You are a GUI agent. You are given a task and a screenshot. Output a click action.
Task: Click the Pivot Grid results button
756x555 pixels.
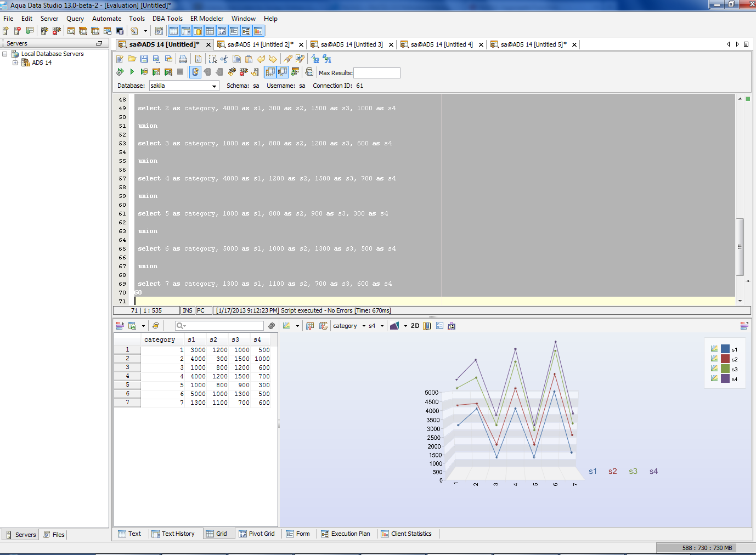click(257, 534)
